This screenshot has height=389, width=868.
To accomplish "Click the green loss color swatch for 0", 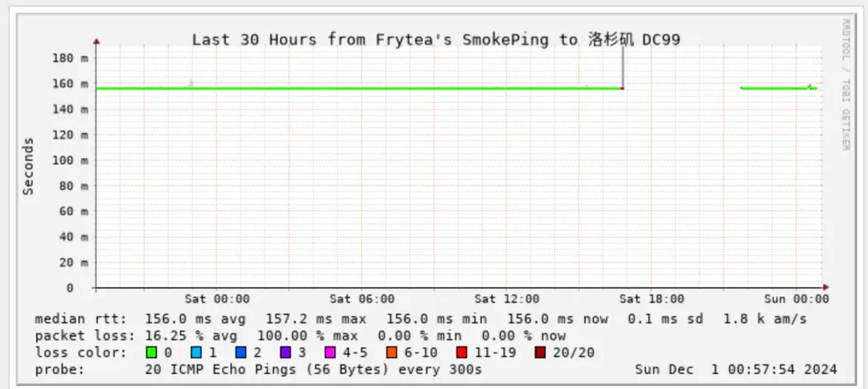I will point(152,352).
